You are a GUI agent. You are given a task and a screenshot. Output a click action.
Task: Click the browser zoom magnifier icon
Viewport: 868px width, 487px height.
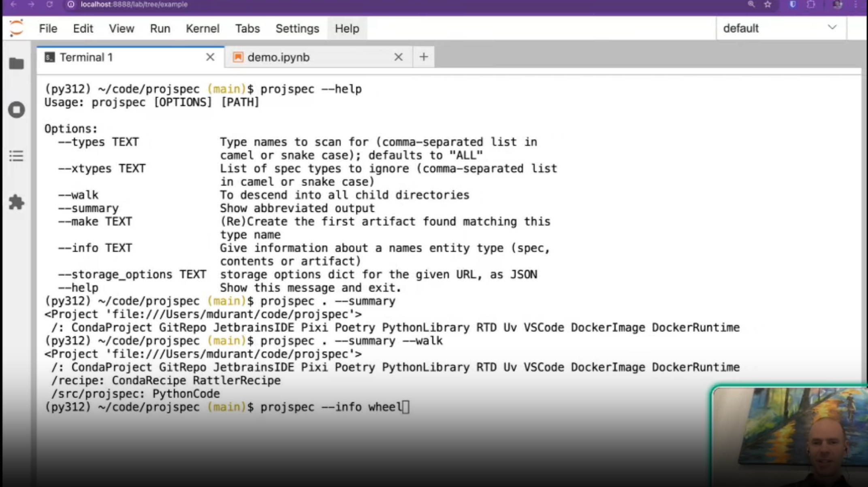click(x=751, y=4)
